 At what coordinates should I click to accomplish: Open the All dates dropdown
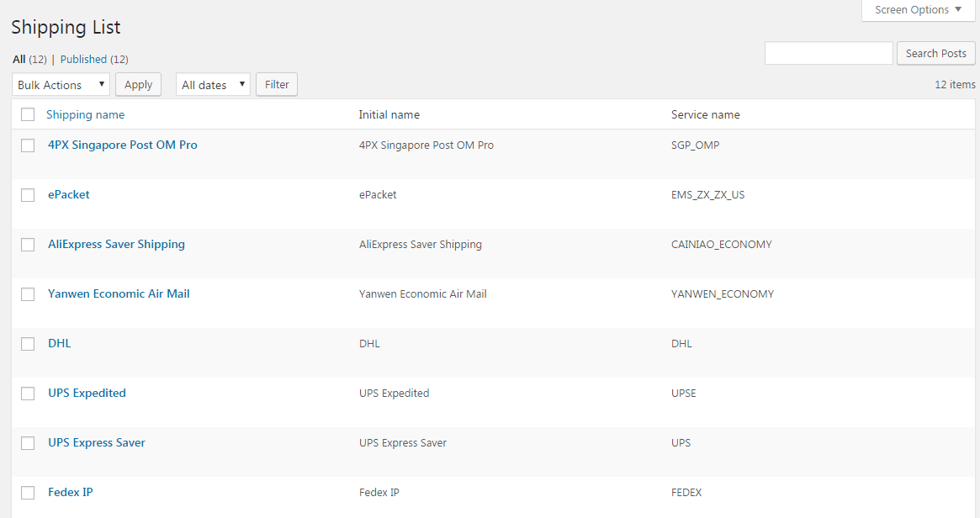213,85
